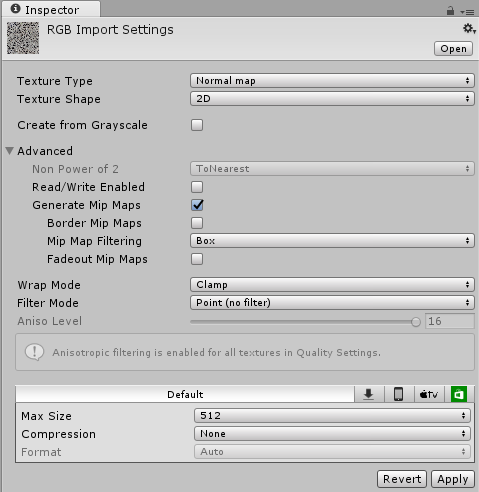The height and width of the screenshot is (492, 479).
Task: Click the Open button
Action: click(x=453, y=49)
